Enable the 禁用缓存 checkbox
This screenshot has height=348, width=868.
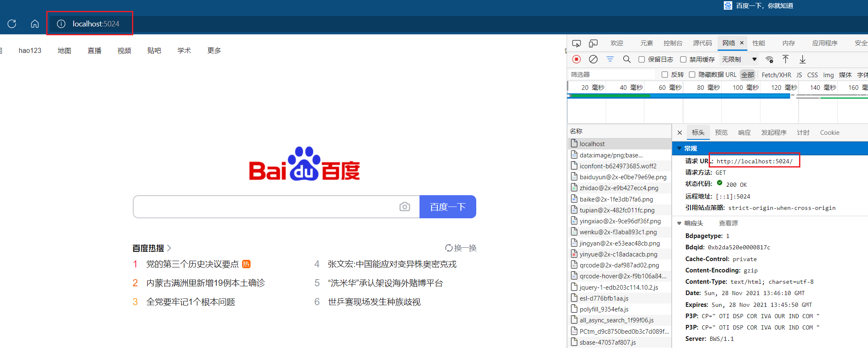[x=683, y=60]
